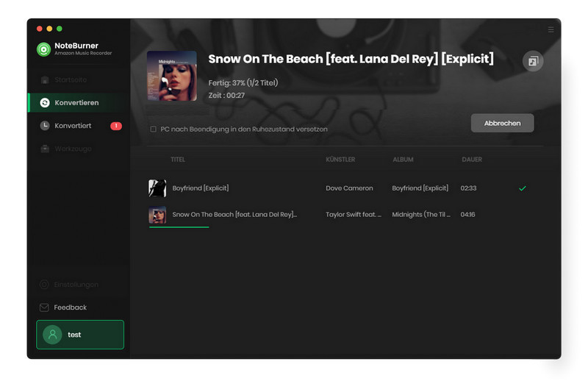The height and width of the screenshot is (381, 588).
Task: Click the green checkmark on Boyfriend row
Action: click(x=523, y=188)
